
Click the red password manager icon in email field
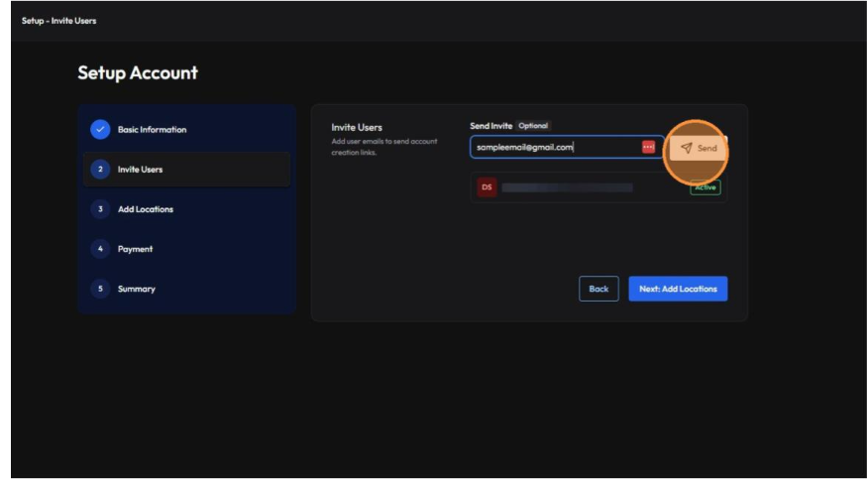(648, 147)
